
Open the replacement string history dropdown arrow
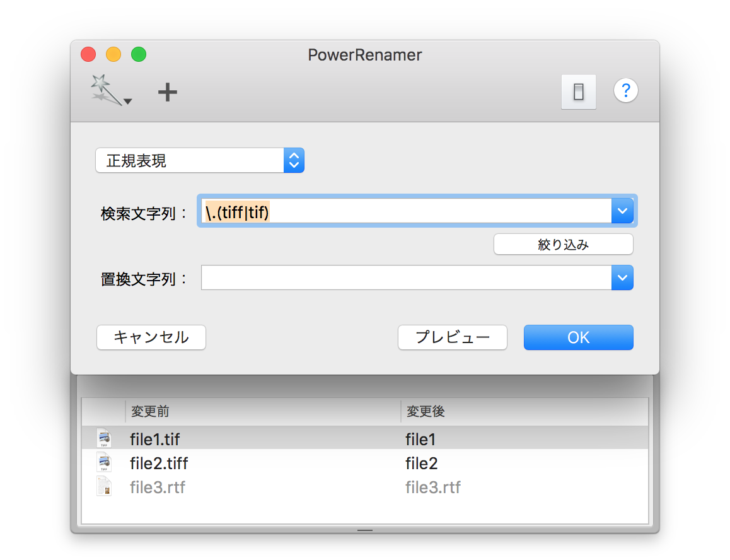point(622,277)
